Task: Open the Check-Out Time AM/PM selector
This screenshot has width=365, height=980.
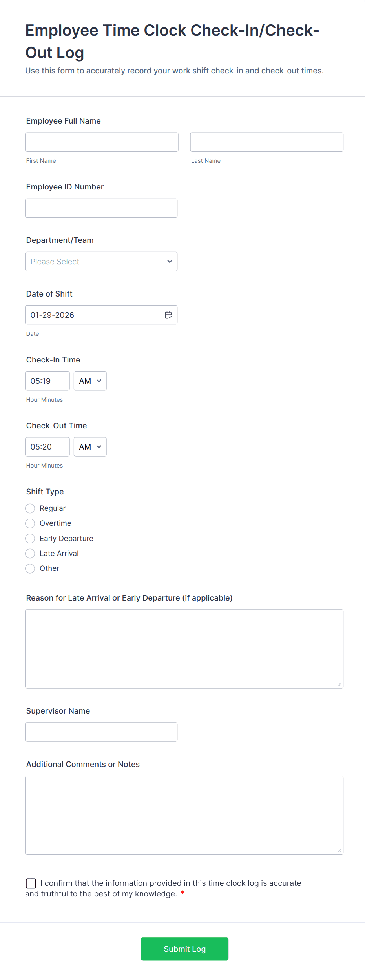Action: pyautogui.click(x=90, y=446)
